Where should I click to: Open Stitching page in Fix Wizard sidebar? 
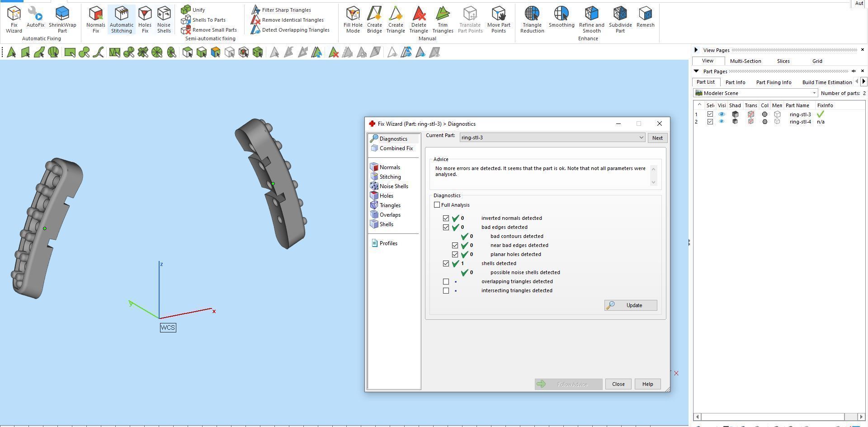(386, 177)
